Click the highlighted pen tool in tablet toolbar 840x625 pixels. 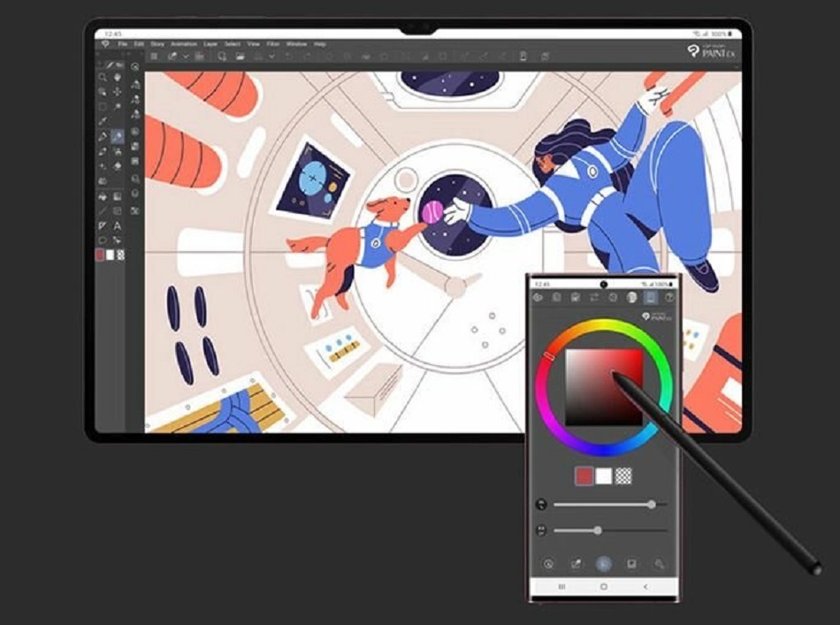[118, 135]
